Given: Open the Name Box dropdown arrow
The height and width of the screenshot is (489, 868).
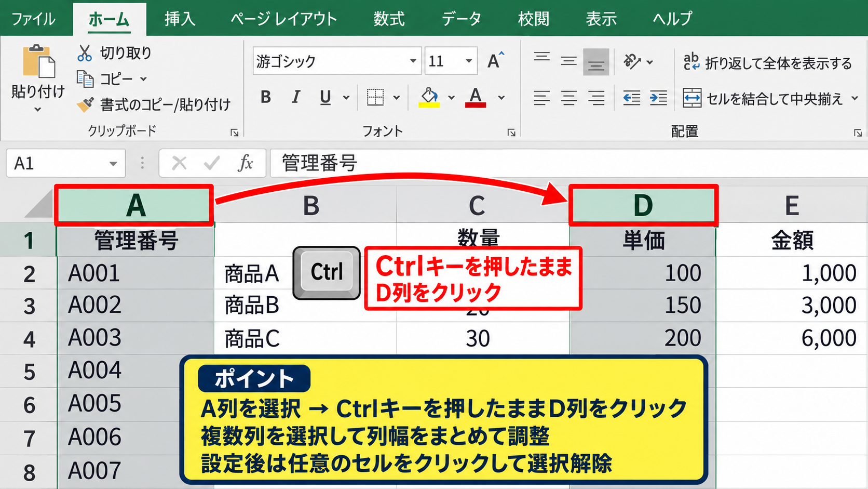Looking at the screenshot, I should [x=113, y=164].
